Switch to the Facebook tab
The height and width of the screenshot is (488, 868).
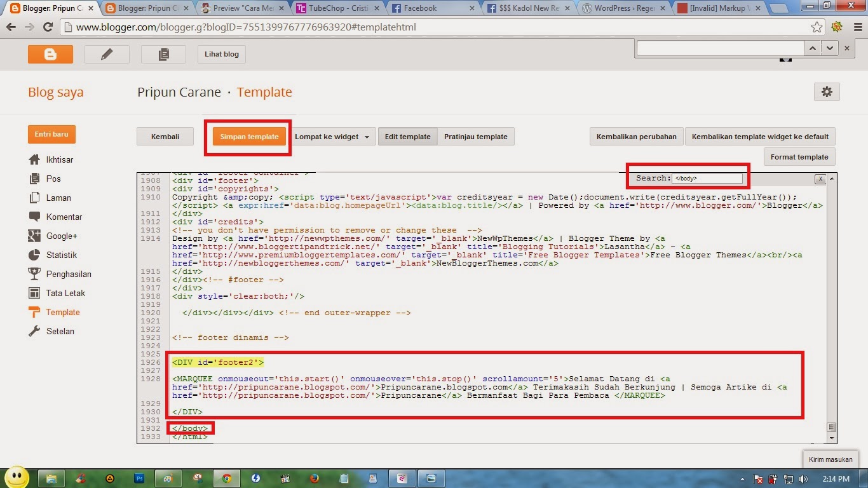coord(433,8)
